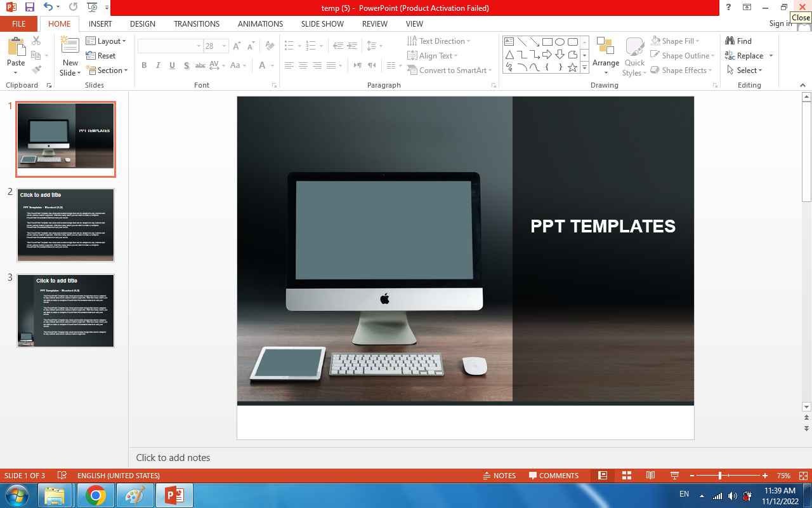This screenshot has width=812, height=508.
Task: Expand the Select dropdown in Editing
Action: [745, 70]
